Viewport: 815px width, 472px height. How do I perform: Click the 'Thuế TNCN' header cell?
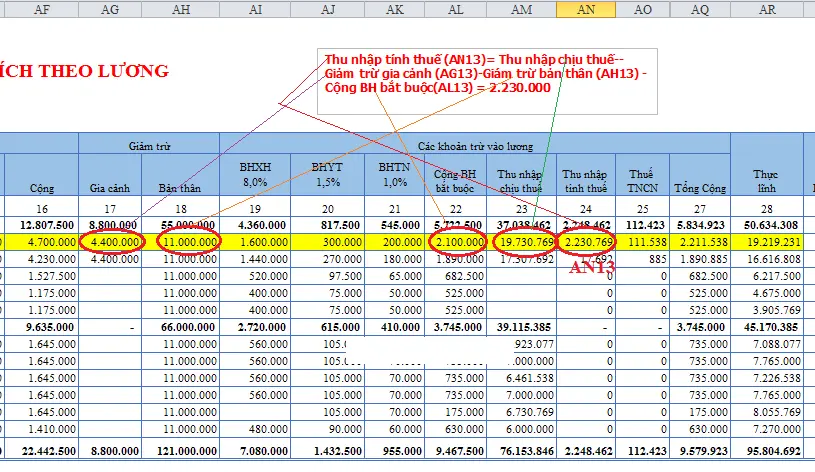tap(642, 175)
